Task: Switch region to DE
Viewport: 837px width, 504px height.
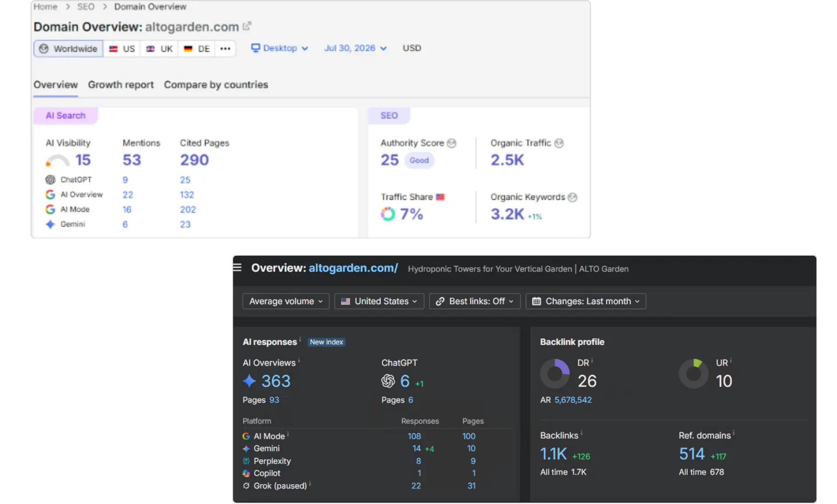Action: (196, 48)
